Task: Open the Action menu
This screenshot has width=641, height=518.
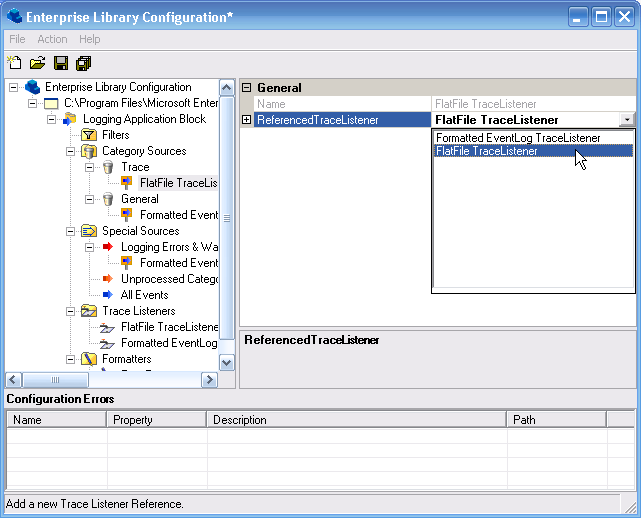Action: (52, 39)
